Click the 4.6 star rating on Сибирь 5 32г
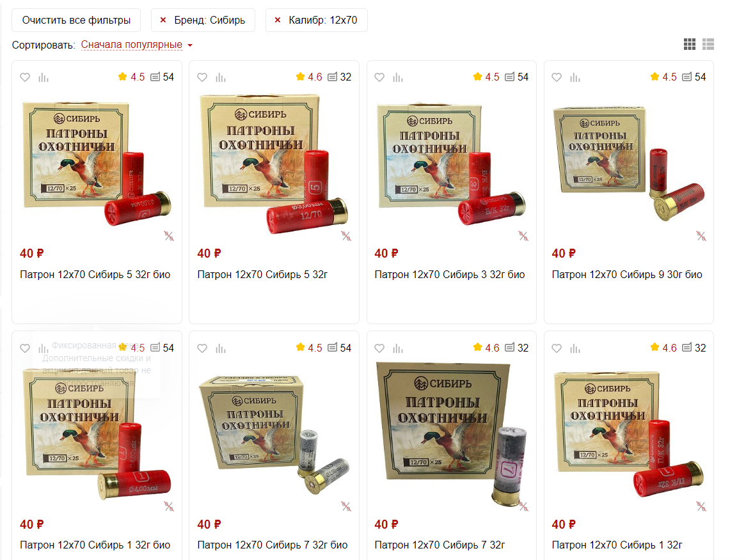Screen dimensions: 746x560 click(x=309, y=77)
